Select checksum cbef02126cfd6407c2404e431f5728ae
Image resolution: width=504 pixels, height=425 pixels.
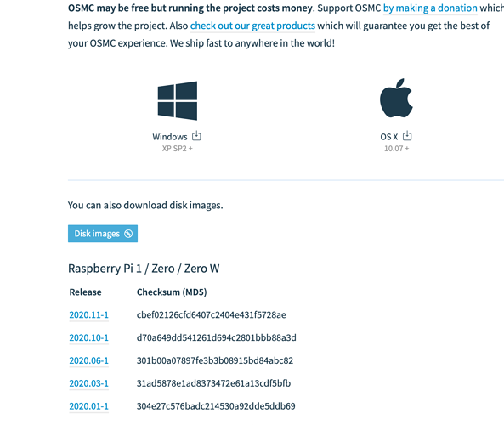(211, 315)
